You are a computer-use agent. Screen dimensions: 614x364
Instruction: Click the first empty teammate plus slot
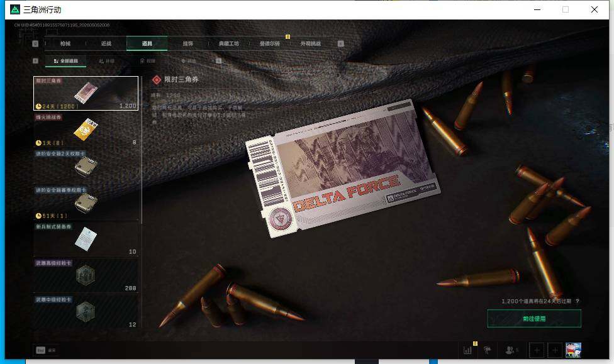point(537,350)
